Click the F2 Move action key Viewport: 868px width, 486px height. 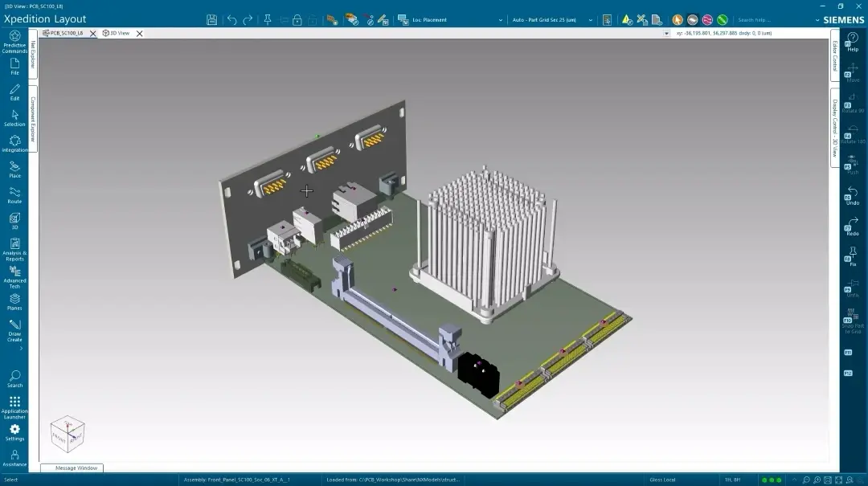pyautogui.click(x=853, y=73)
